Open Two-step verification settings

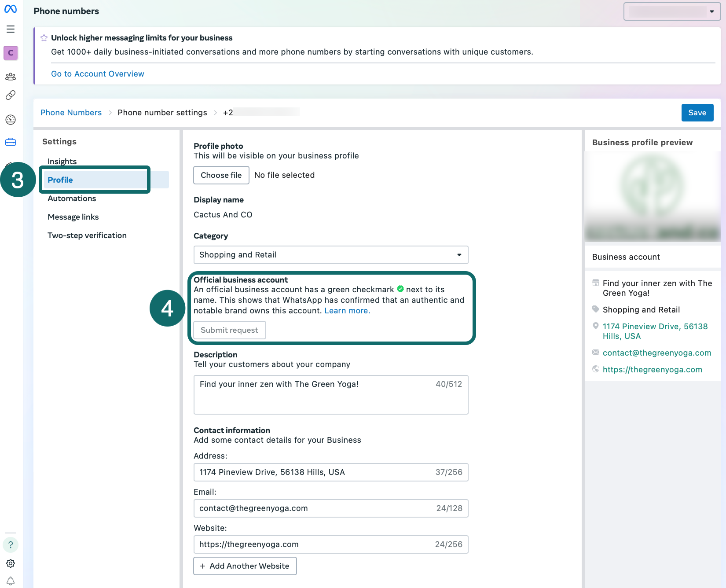[87, 235]
